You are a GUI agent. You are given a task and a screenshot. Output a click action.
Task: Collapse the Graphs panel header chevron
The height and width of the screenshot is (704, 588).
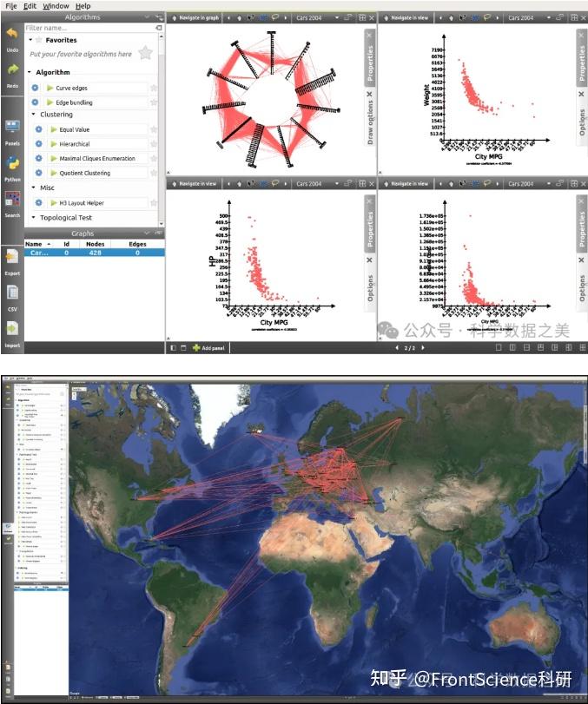[147, 233]
